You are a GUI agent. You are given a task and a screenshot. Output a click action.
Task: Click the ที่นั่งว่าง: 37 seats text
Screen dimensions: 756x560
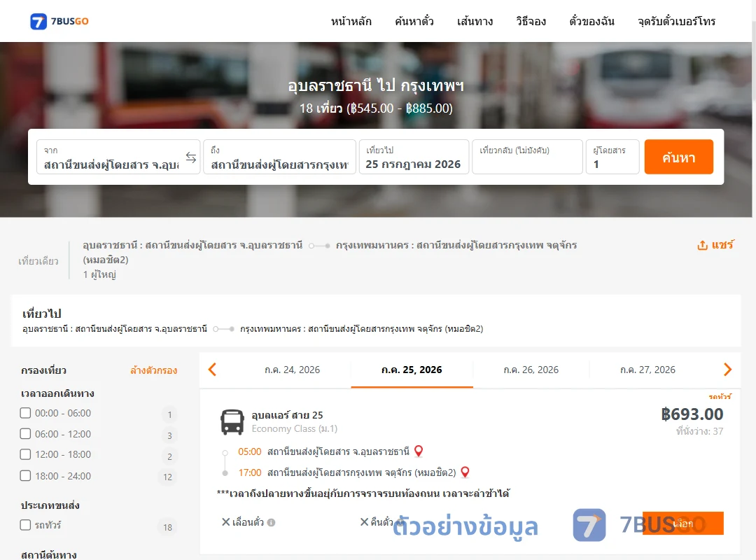click(x=699, y=431)
